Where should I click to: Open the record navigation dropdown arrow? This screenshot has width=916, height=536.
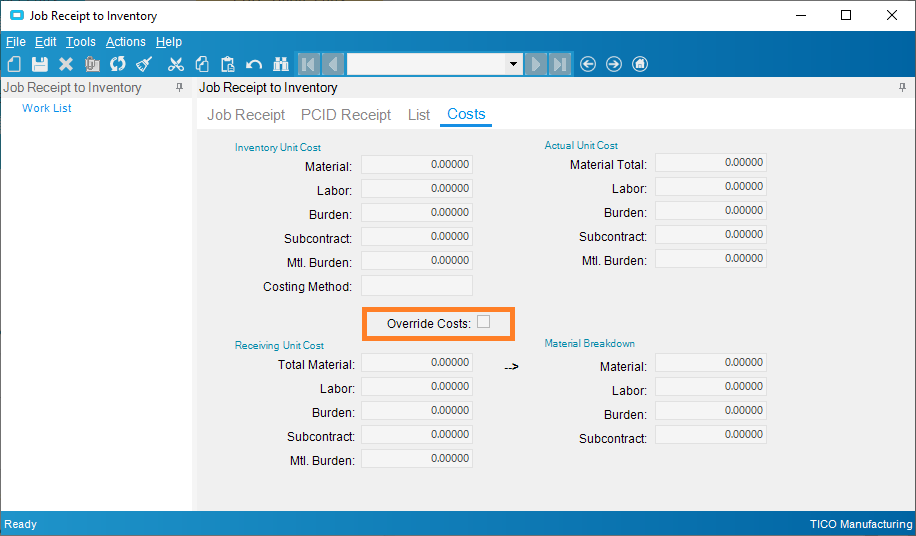tap(513, 64)
